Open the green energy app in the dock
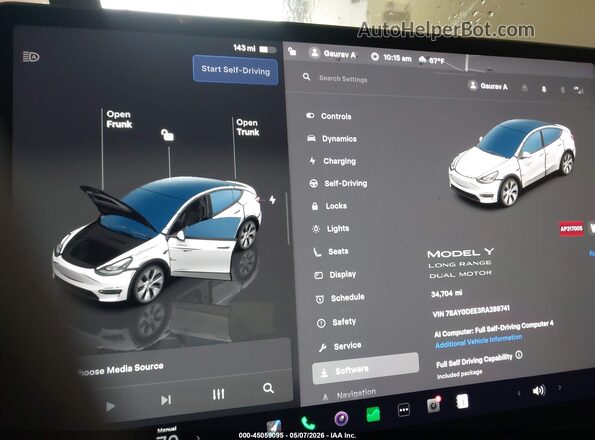The height and width of the screenshot is (440, 595). (373, 414)
